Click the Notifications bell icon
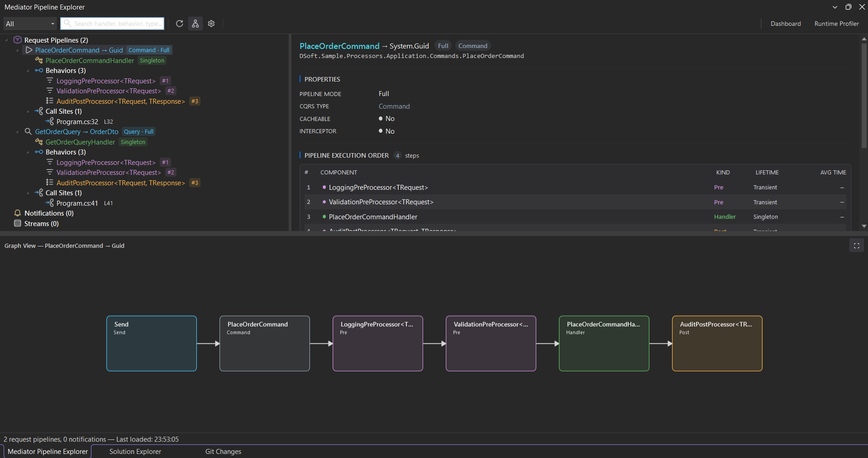 point(18,213)
